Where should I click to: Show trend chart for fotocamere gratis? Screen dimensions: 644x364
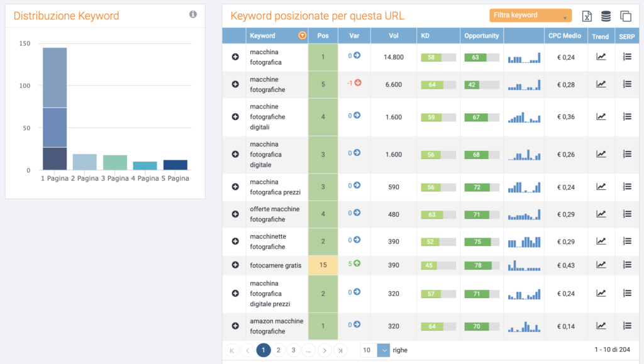coord(601,265)
